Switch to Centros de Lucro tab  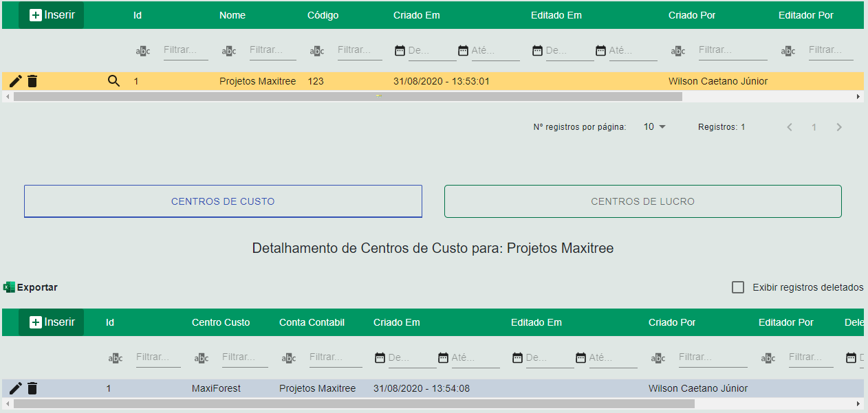tap(642, 201)
